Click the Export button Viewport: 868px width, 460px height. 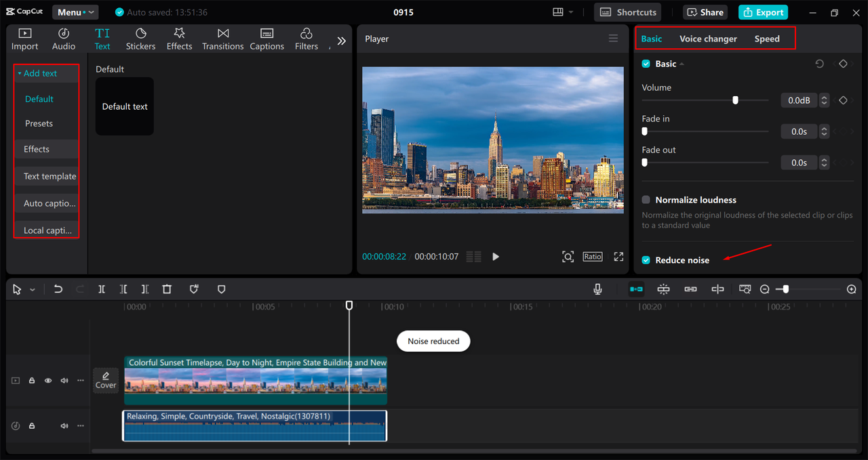coord(764,12)
